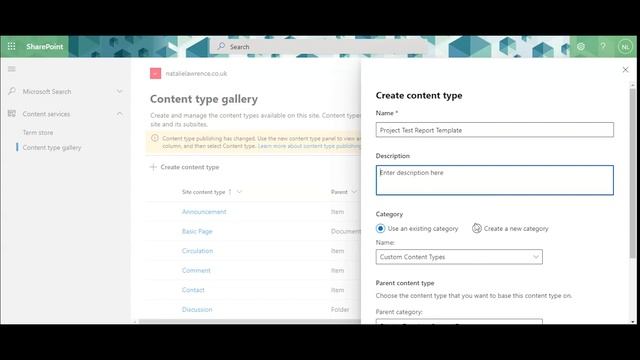This screenshot has height=360, width=640.
Task: Click the Folder parent cell for Discussion
Action: tap(340, 310)
